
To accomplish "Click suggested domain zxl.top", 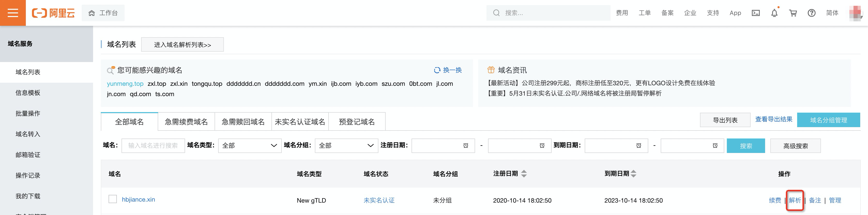I will coord(157,83).
